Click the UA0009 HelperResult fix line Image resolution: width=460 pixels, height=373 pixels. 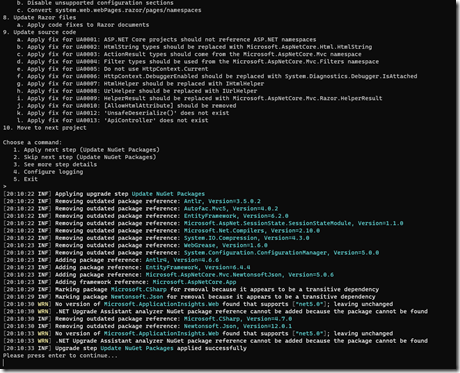click(199, 98)
